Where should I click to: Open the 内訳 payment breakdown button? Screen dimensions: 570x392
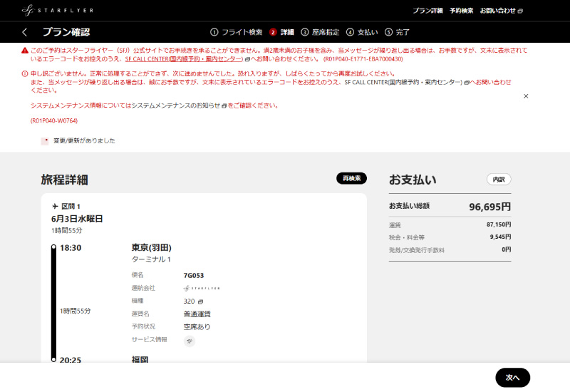pyautogui.click(x=499, y=180)
